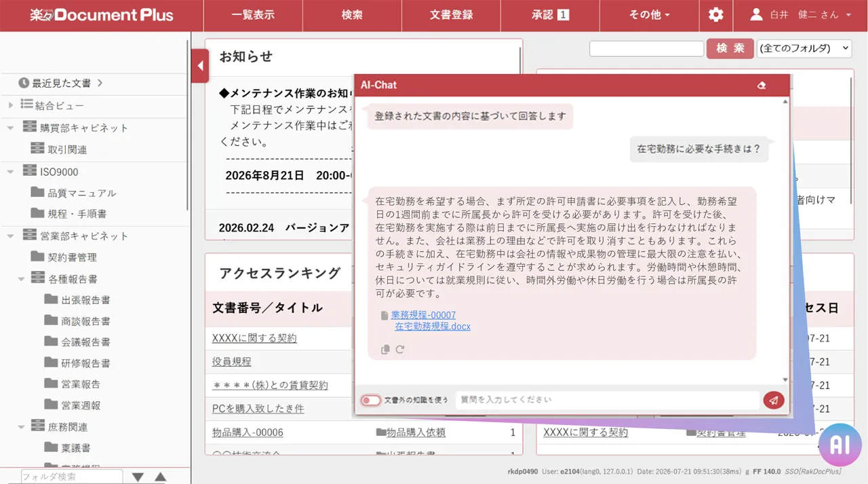Clear chat with the eraser icon
The image size is (868, 484).
pos(762,86)
